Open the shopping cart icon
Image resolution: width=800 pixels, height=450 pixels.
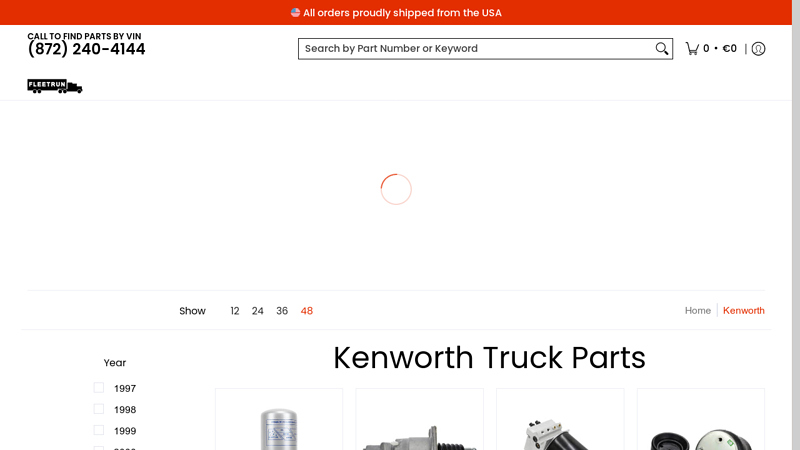[692, 48]
